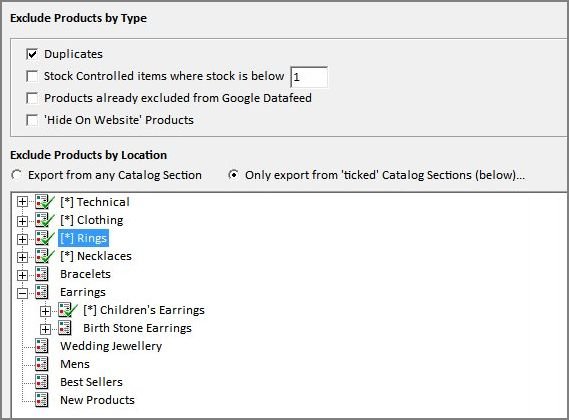Tick the Wedding Jewellery section icon
Image resolution: width=569 pixels, height=420 pixels.
coord(41,346)
